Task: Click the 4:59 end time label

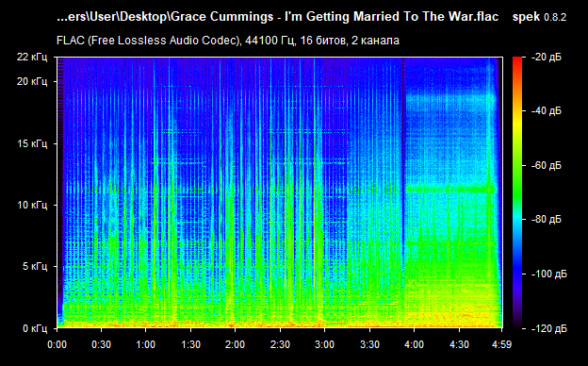Action: pos(501,344)
